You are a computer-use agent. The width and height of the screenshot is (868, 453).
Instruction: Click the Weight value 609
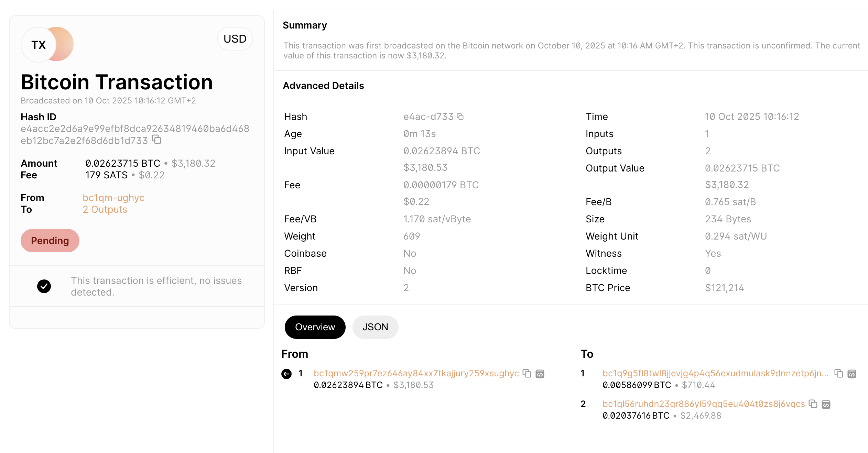pyautogui.click(x=412, y=236)
